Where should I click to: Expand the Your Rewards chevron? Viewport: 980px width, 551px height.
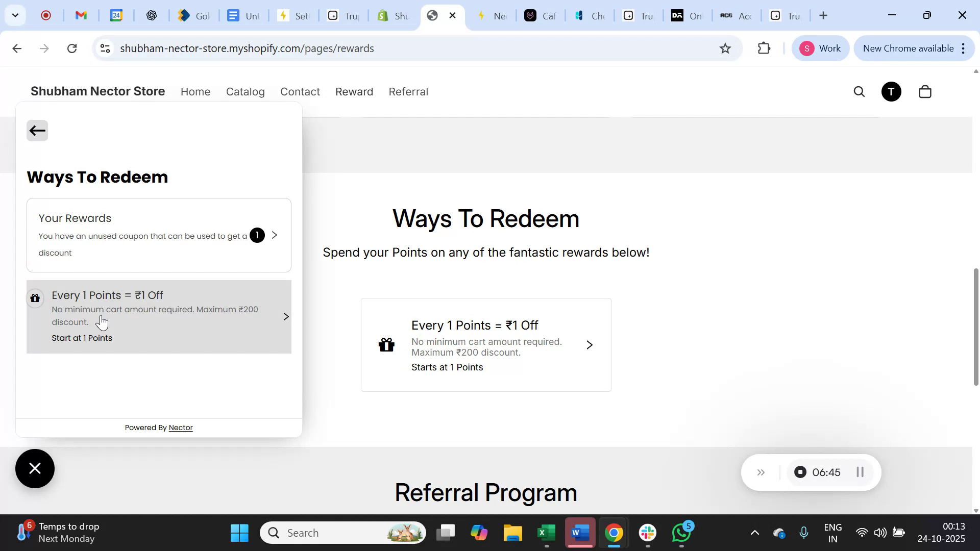[275, 235]
